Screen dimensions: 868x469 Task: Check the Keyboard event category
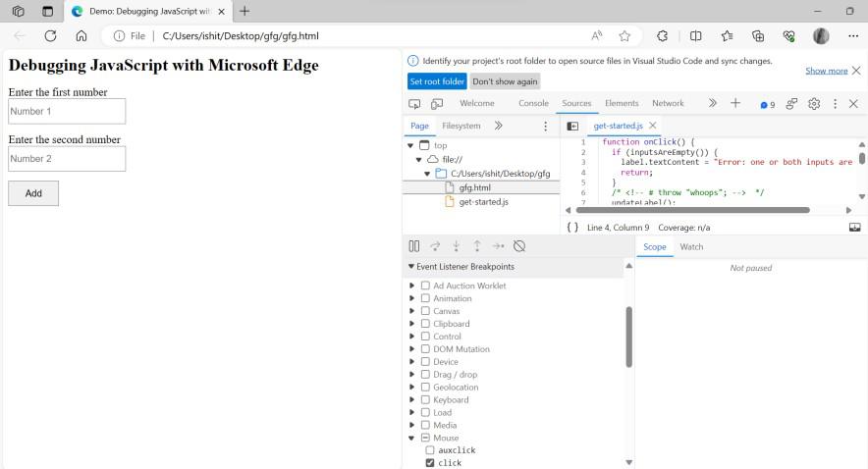pyautogui.click(x=425, y=400)
